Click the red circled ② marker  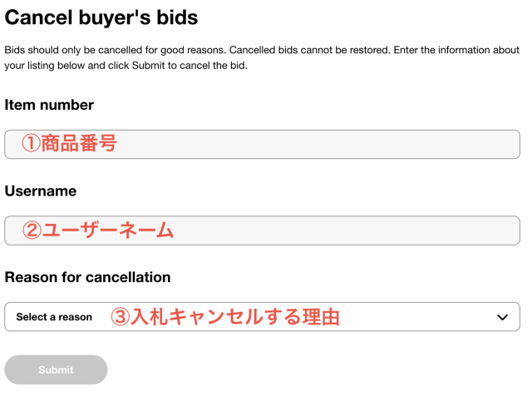(31, 231)
